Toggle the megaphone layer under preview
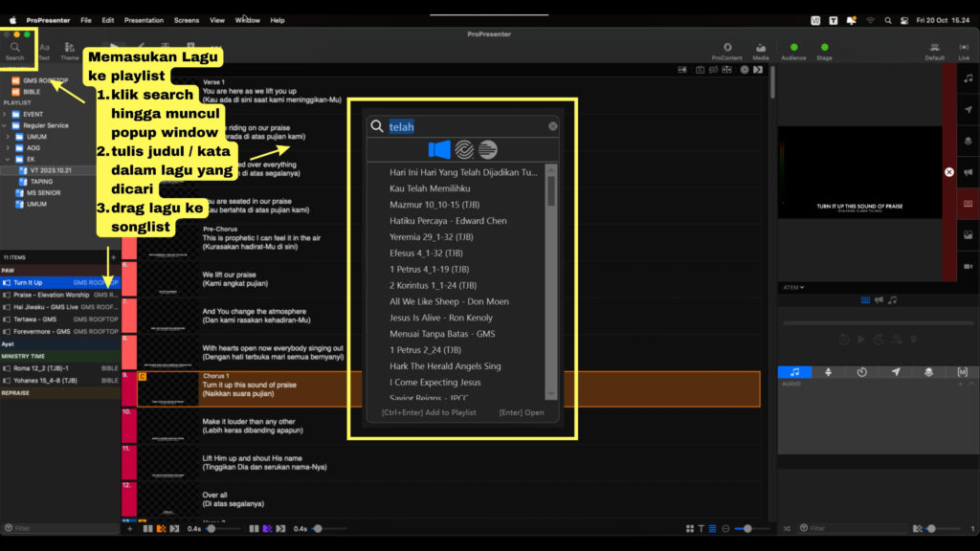The height and width of the screenshot is (551, 980). 879,299
